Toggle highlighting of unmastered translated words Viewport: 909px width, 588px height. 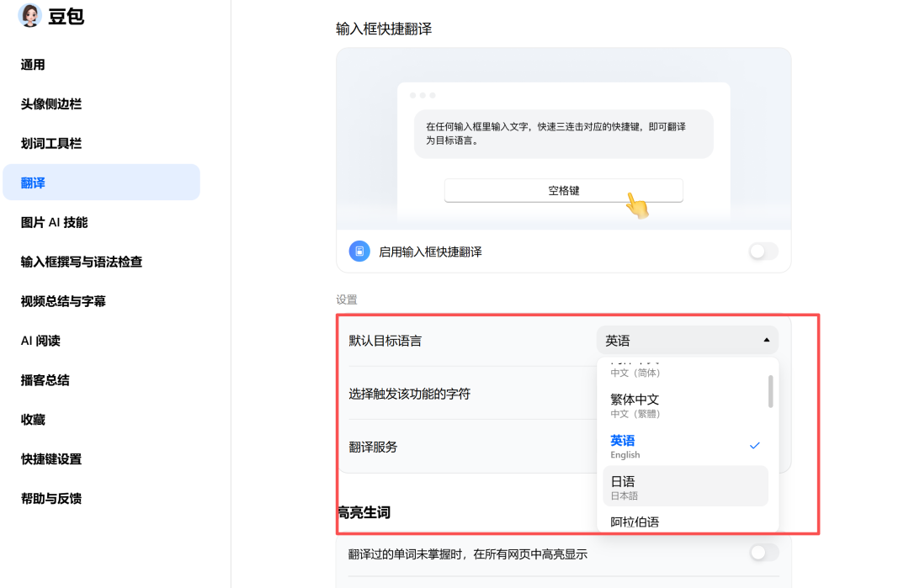(x=763, y=553)
